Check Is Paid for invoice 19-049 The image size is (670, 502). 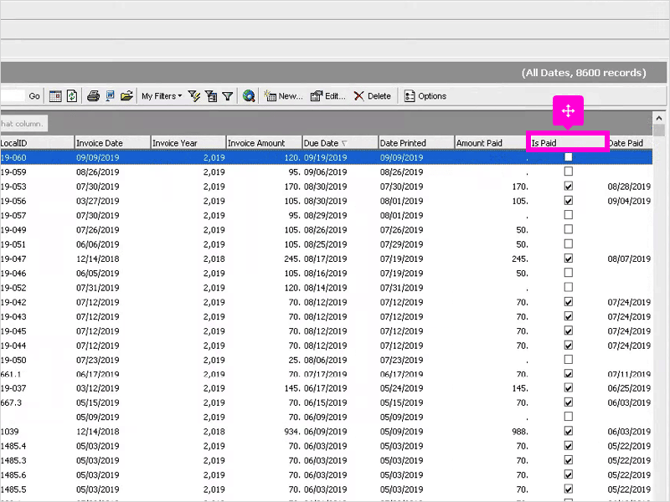[568, 229]
